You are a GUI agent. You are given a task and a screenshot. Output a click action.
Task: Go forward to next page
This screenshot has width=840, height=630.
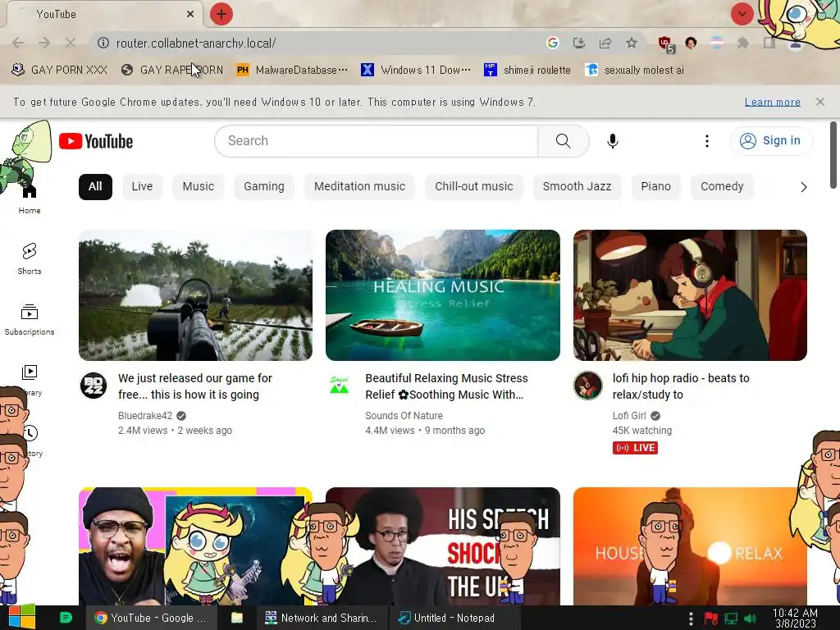(44, 43)
